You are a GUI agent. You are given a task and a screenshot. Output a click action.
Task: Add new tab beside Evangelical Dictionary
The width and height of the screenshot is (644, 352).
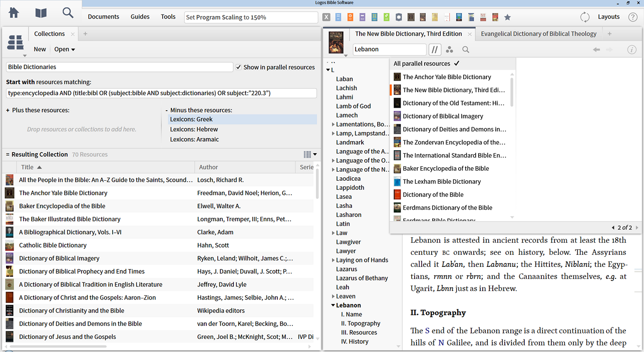click(609, 34)
